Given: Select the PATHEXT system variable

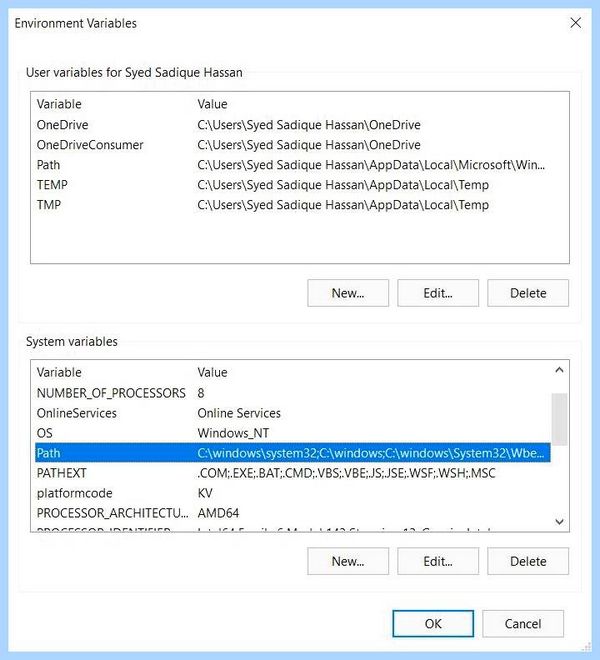Looking at the screenshot, I should click(x=292, y=473).
